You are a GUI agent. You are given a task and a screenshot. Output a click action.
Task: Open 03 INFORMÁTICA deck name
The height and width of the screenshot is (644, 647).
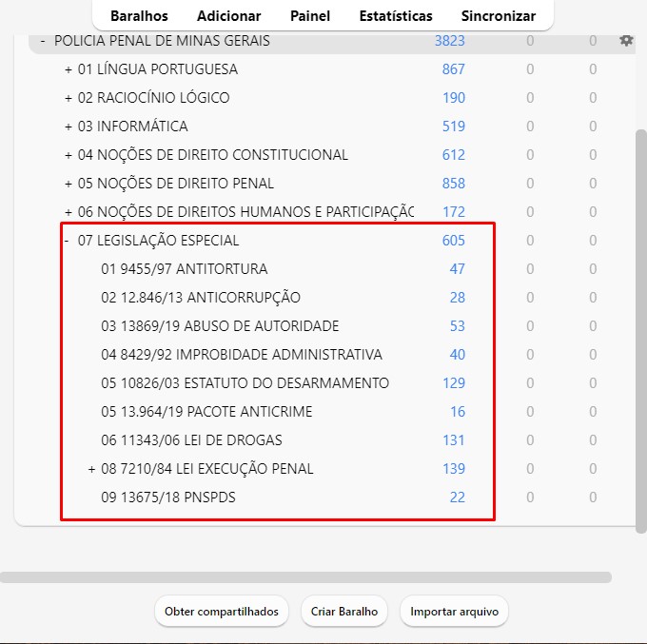[x=132, y=127]
